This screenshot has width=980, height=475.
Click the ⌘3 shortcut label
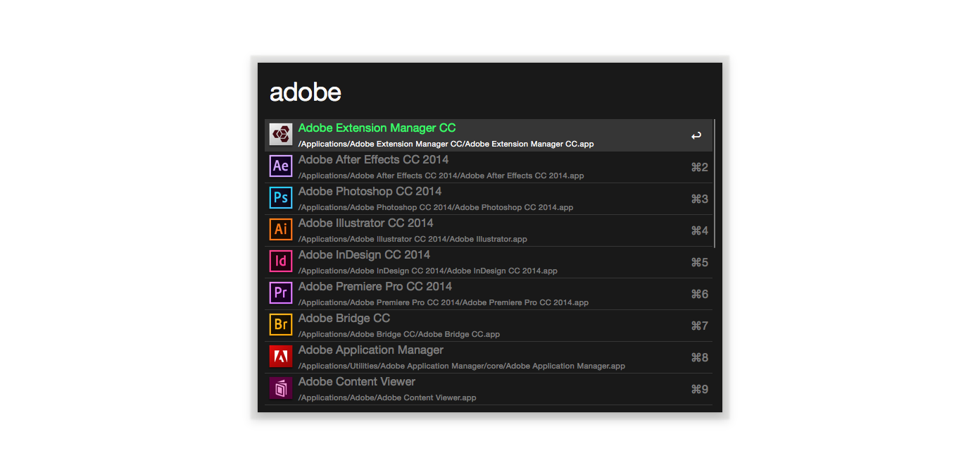point(699,199)
